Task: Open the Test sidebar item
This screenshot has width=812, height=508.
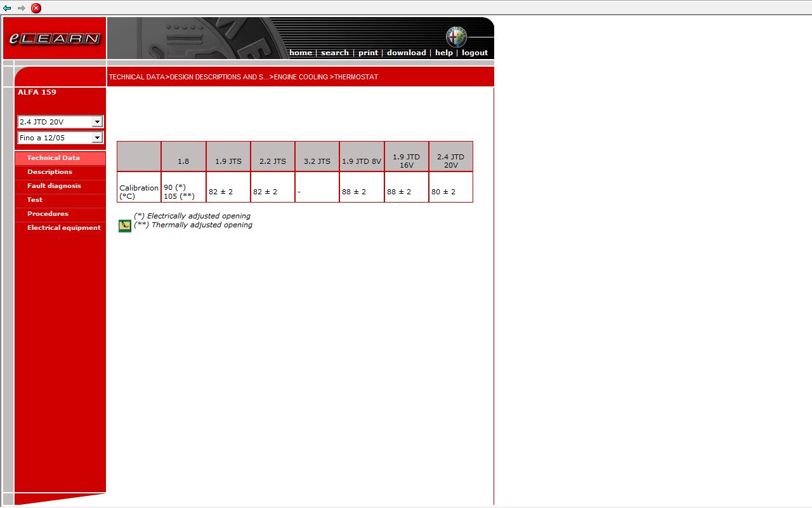Action: 35,200
